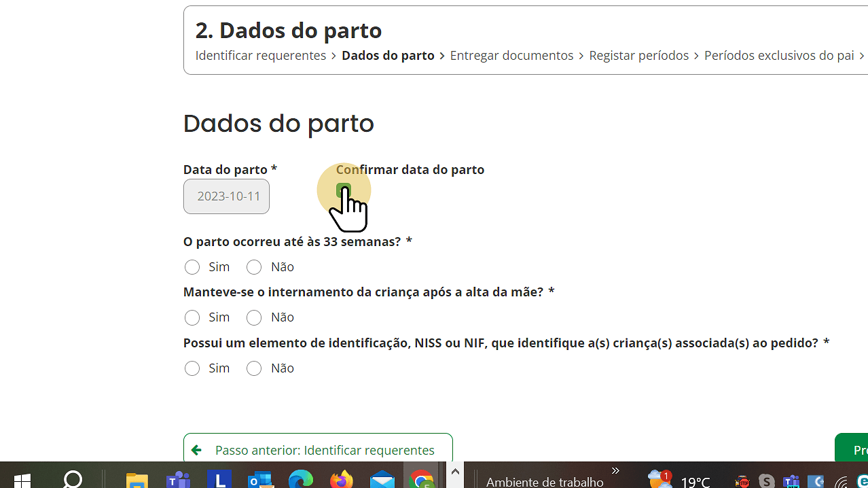The height and width of the screenshot is (488, 868).
Task: Go to Identificar requerentes breadcrumb step
Action: tap(261, 56)
